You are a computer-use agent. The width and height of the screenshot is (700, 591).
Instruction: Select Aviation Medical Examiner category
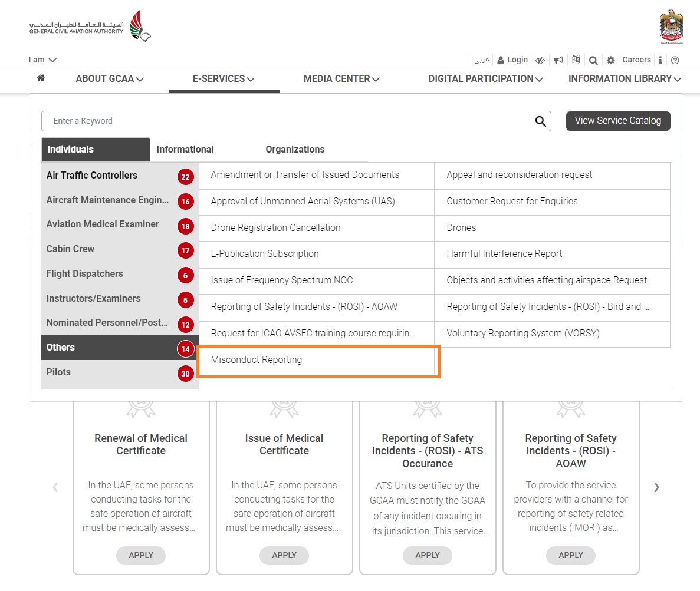pos(120,225)
